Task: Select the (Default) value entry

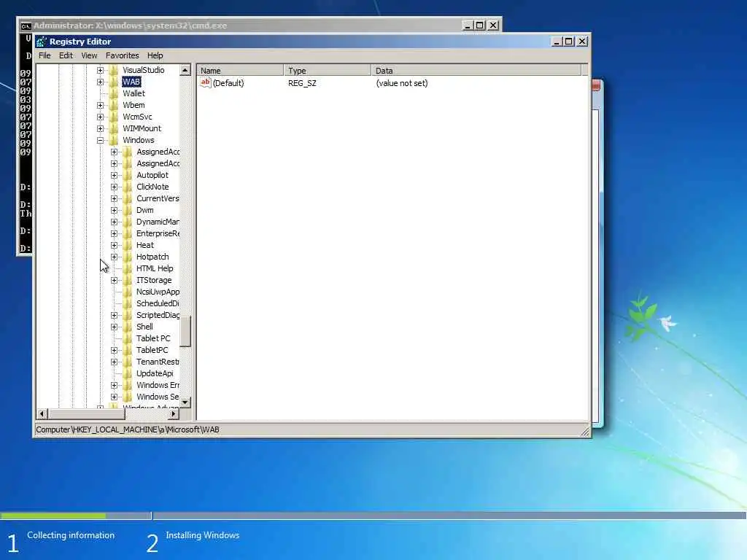Action: tap(228, 83)
